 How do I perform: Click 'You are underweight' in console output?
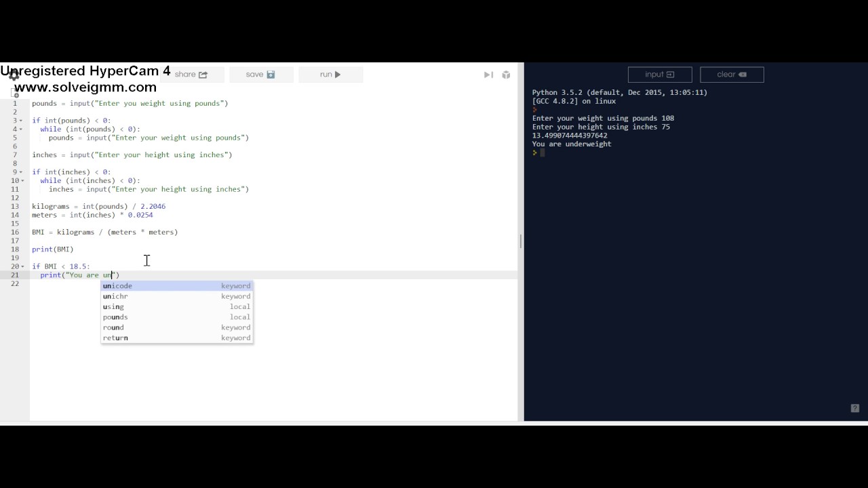(x=572, y=144)
